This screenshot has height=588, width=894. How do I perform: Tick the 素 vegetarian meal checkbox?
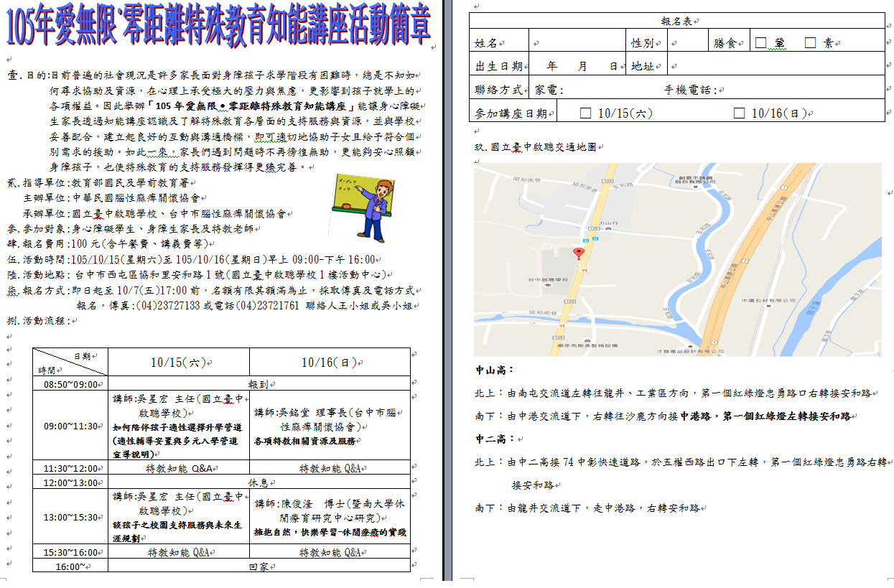(810, 43)
